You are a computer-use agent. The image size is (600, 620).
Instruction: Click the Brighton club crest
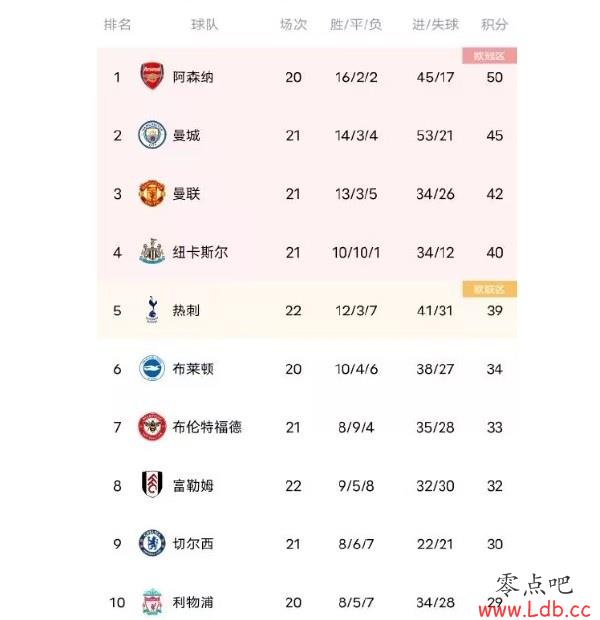152,368
